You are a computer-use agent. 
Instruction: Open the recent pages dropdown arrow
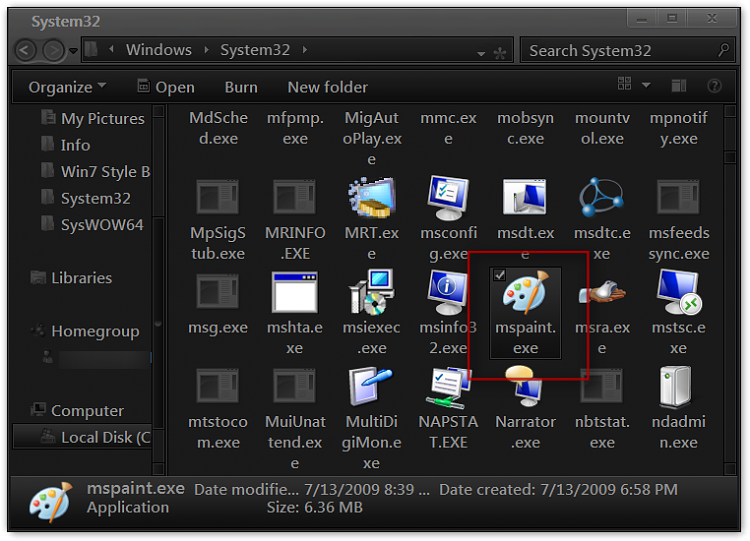click(x=73, y=50)
